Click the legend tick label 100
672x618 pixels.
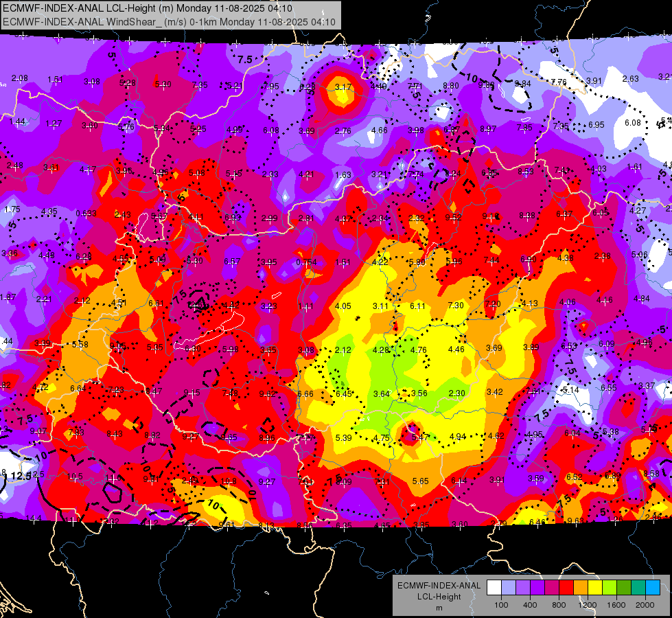[x=501, y=605]
